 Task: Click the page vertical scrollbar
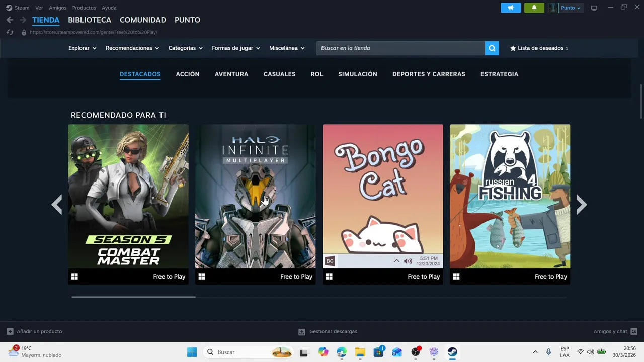pyautogui.click(x=641, y=102)
